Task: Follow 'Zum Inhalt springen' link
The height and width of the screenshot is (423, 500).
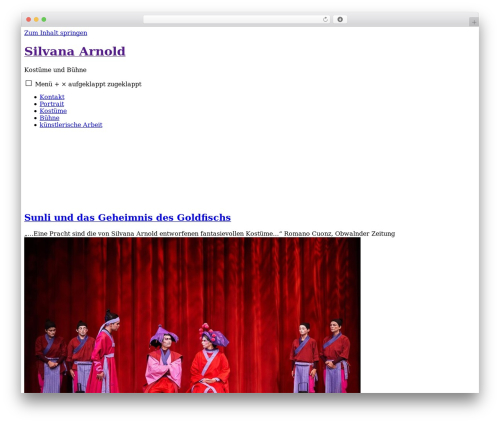Action: coord(56,33)
